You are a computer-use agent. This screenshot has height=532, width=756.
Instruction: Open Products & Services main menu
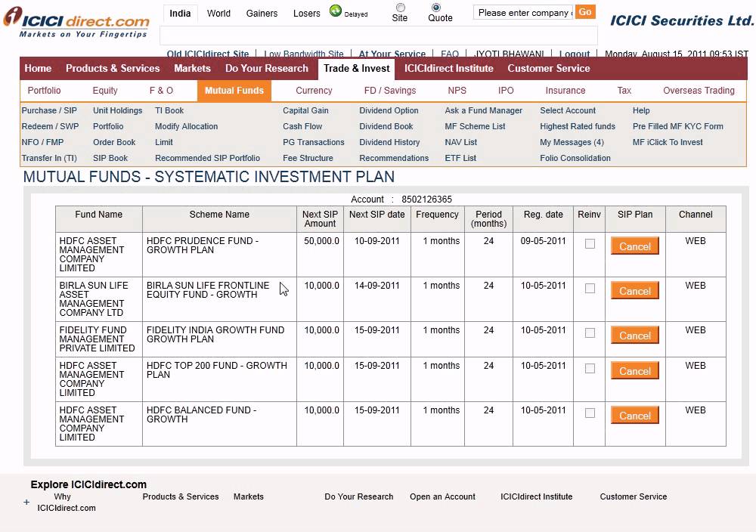(113, 69)
